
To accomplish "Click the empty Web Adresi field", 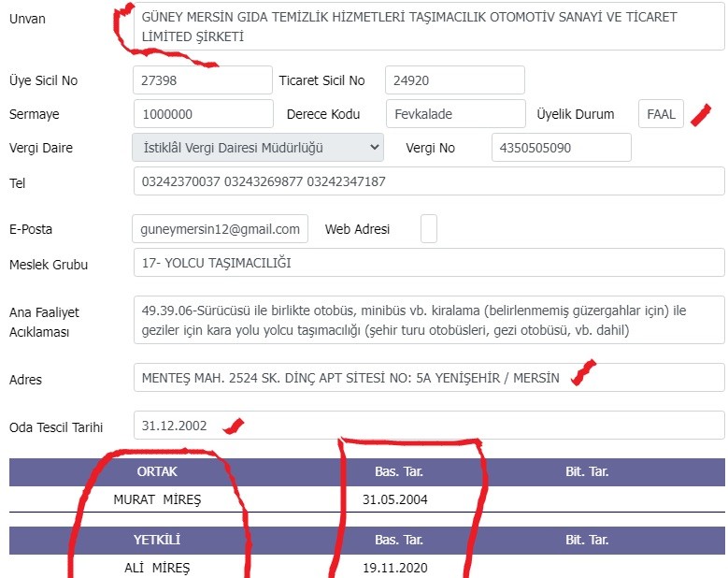I will coord(429,228).
